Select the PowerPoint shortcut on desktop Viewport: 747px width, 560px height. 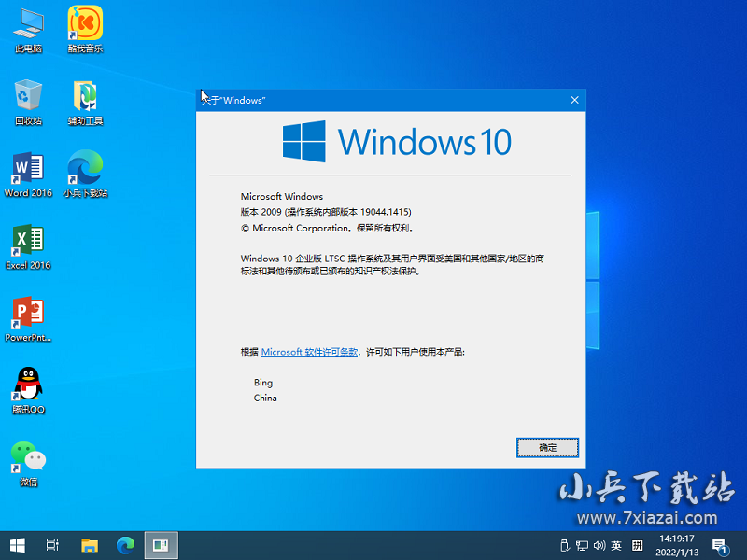coord(28,319)
